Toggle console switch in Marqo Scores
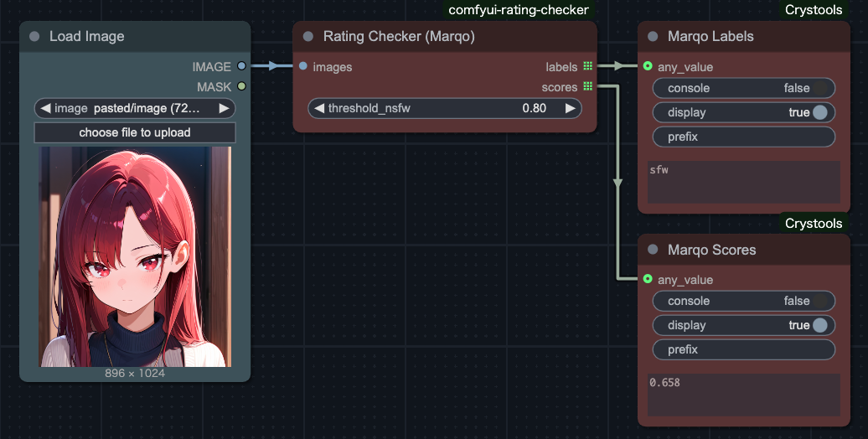Screen dimensions: 868x439 click(743, 301)
